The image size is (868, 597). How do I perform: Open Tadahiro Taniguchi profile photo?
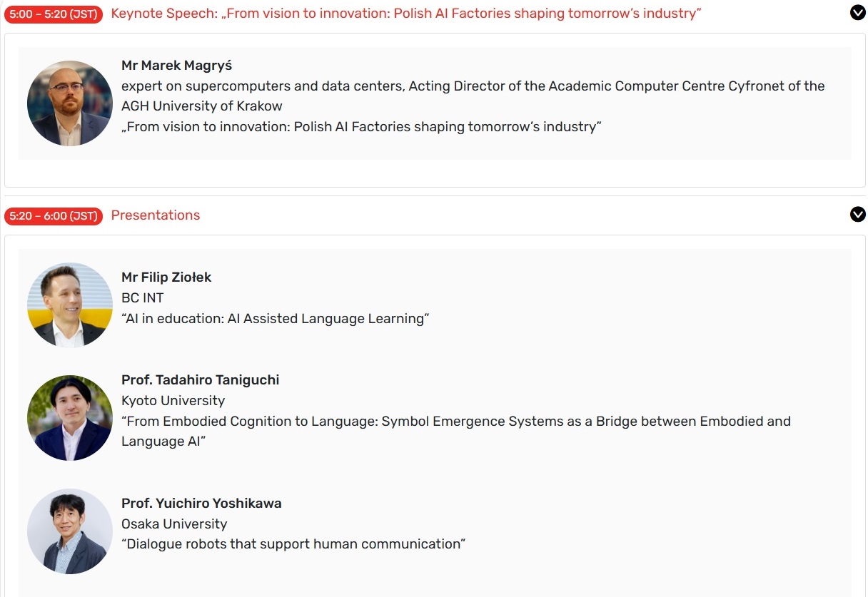pos(70,418)
